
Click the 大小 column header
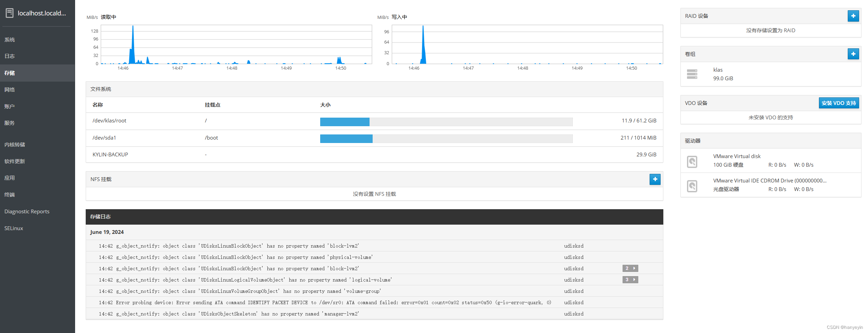click(325, 105)
